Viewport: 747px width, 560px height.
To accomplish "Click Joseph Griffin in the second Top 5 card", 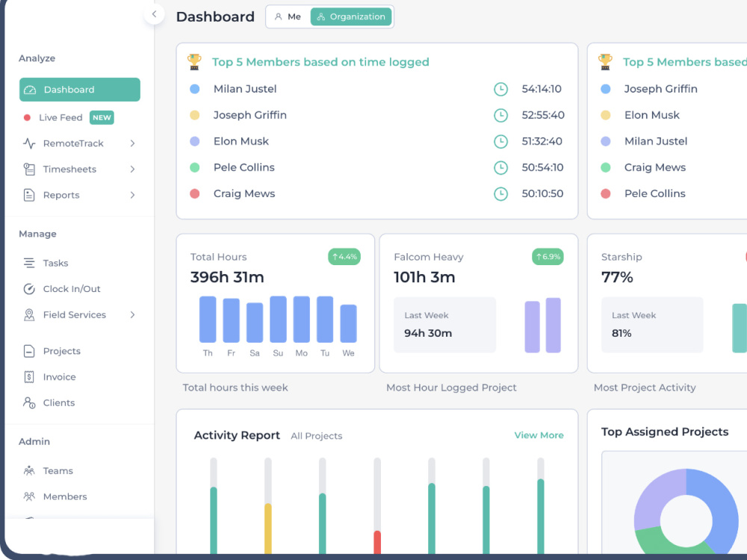I will point(661,89).
